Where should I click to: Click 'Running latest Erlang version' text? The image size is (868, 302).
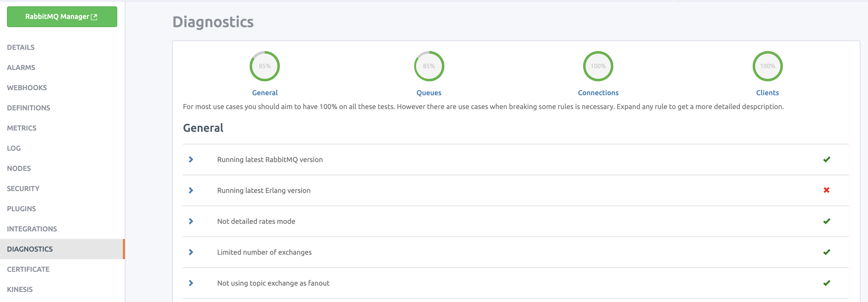(x=264, y=190)
